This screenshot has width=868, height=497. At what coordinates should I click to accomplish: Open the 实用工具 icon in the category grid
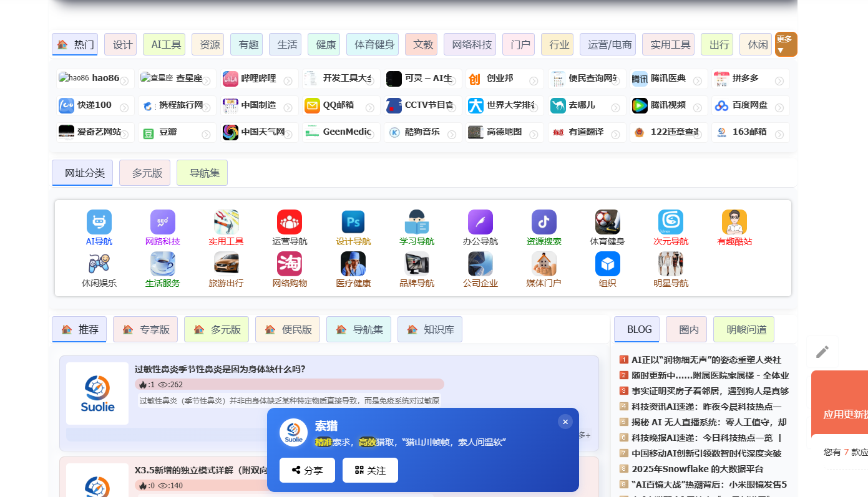[x=227, y=222]
